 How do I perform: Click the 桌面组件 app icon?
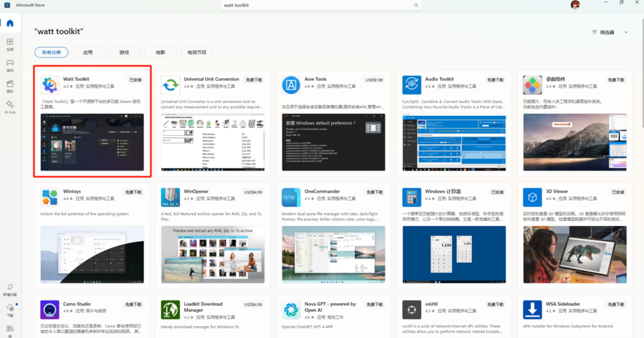[532, 85]
